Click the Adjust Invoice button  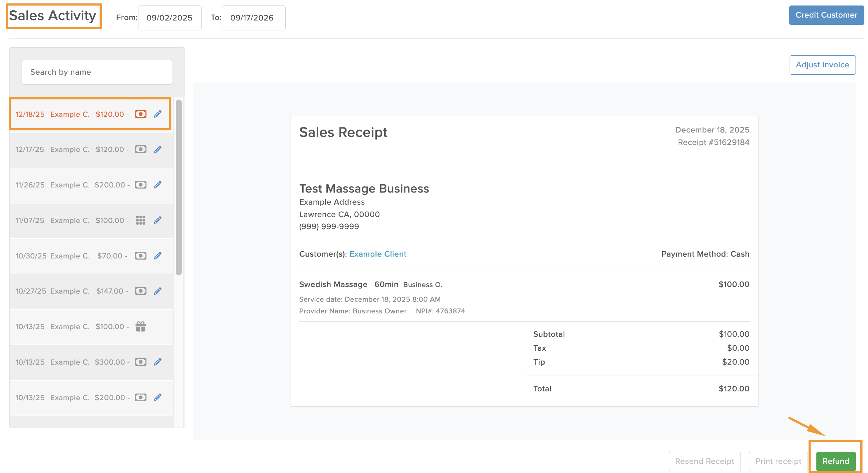pos(822,65)
